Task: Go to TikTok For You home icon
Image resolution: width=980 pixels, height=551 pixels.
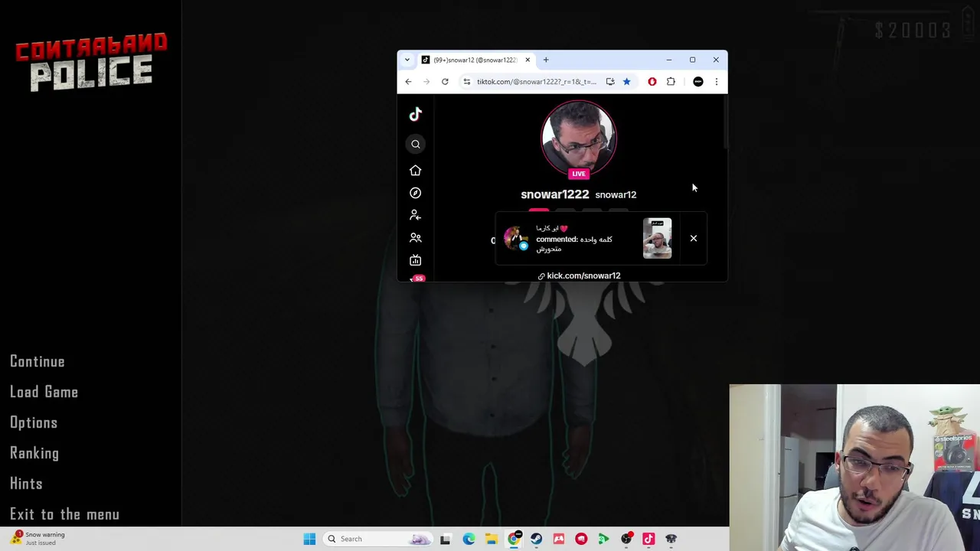Action: pos(416,170)
